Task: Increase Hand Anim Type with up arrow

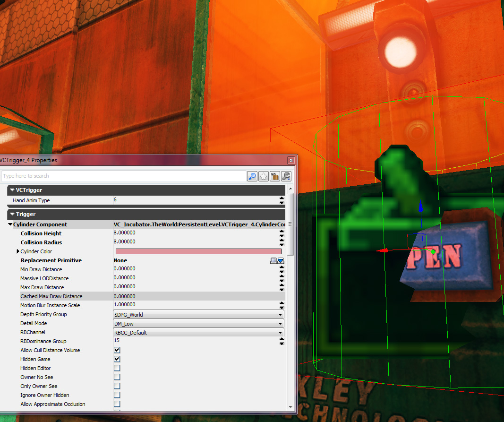Action: point(282,198)
